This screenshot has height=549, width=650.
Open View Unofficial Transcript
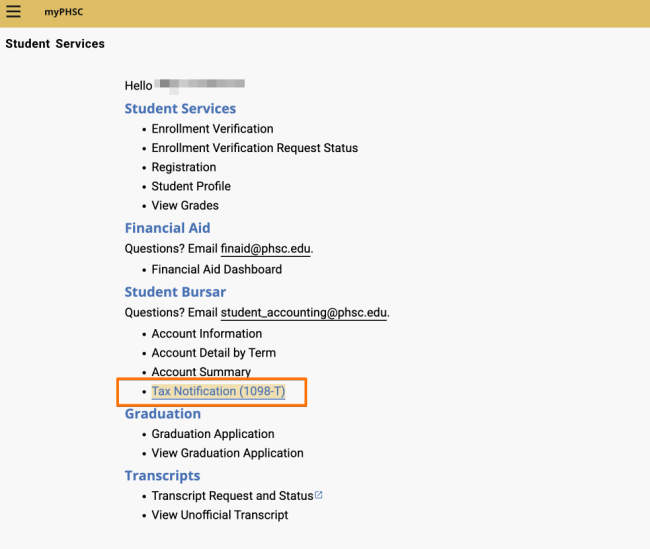pyautogui.click(x=220, y=515)
